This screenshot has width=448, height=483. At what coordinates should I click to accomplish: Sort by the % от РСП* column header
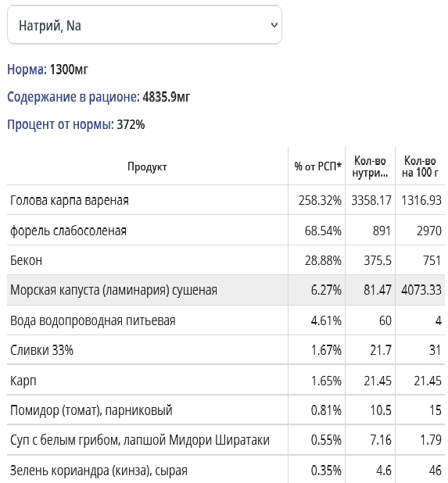[317, 166]
